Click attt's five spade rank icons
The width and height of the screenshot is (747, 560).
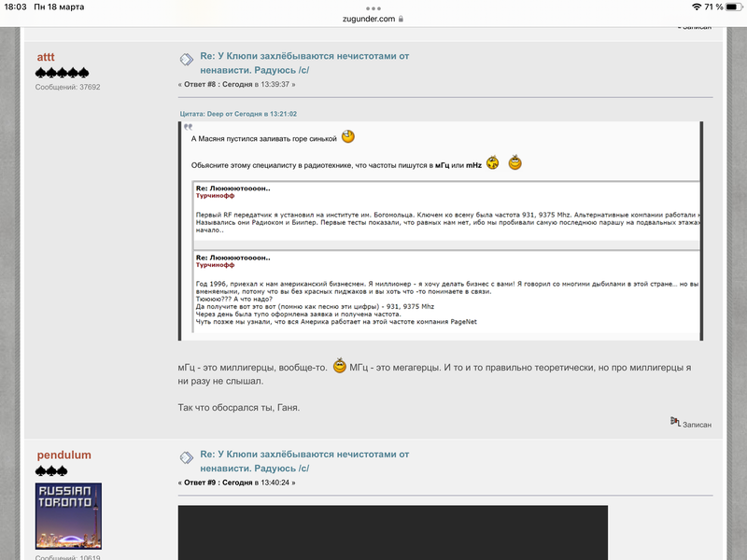click(x=62, y=73)
